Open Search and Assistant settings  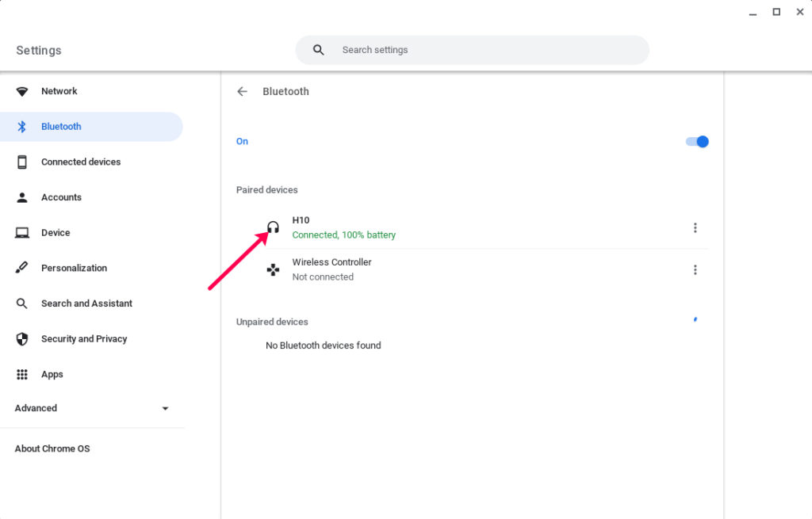92,303
